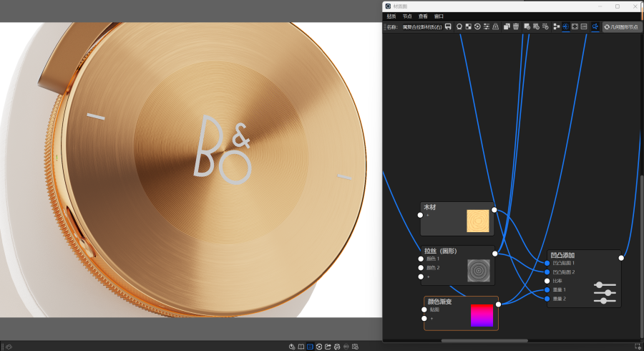Click the circular play preview icon
This screenshot has height=351, width=644.
coord(477,27)
